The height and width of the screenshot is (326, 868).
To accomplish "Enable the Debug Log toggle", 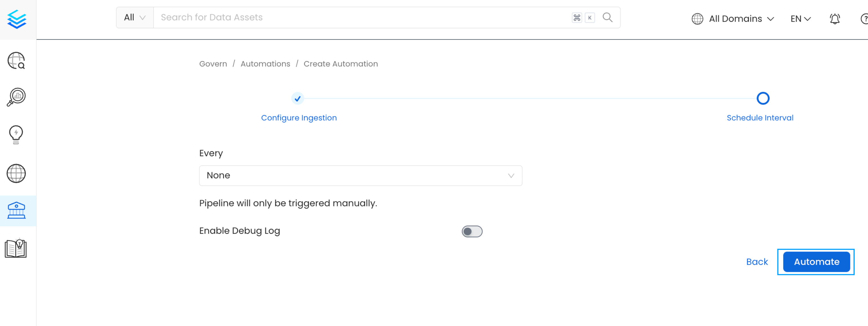I will click(472, 231).
